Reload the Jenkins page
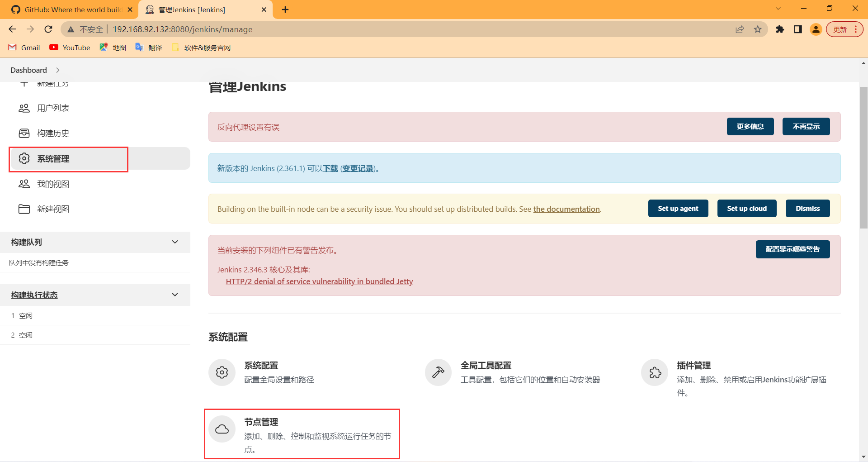 pos(48,29)
